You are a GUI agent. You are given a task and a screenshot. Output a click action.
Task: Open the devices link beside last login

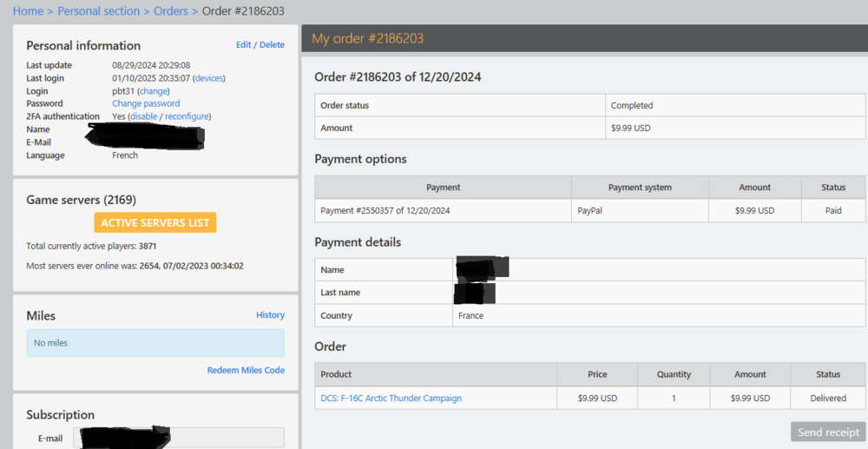point(208,78)
